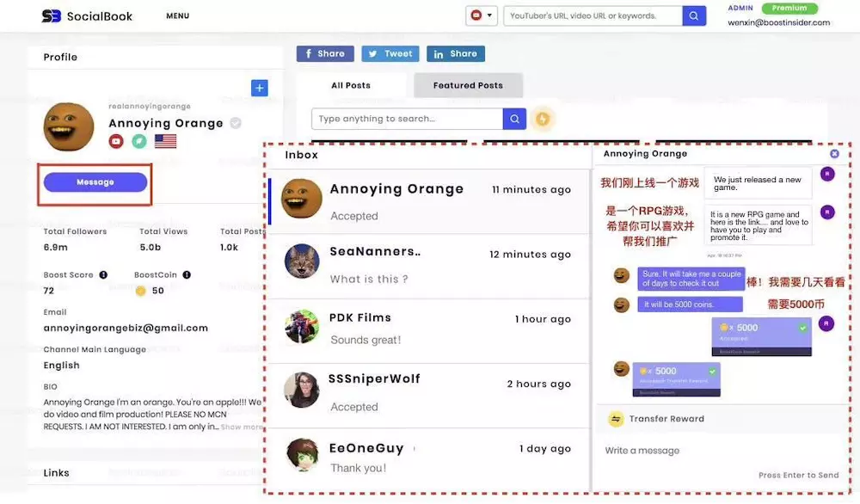
Task: Click the blue Message button
Action: pyautogui.click(x=95, y=182)
